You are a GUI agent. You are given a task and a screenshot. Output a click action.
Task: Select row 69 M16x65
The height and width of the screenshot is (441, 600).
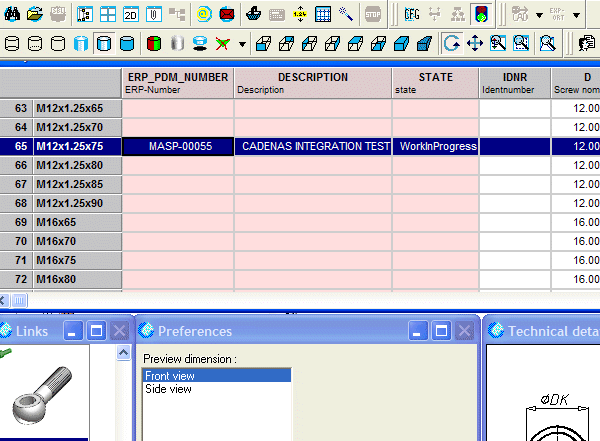(61, 222)
